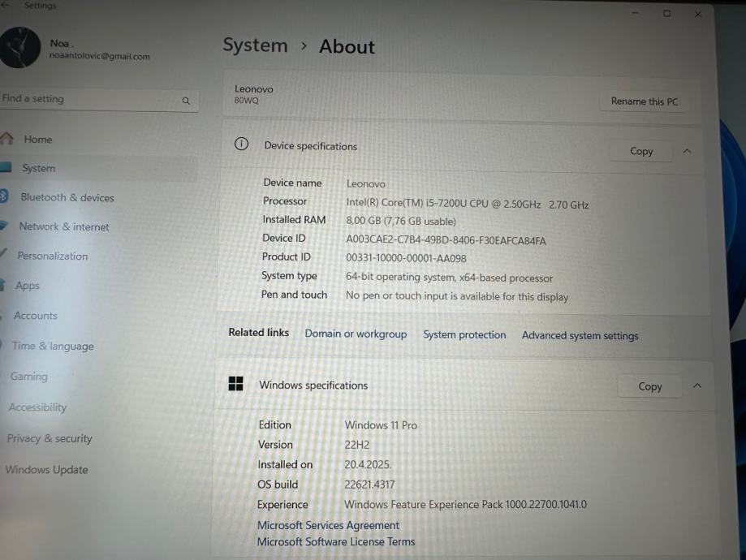
Task: Click the search magnifier icon in Find a setting
Action: (186, 101)
